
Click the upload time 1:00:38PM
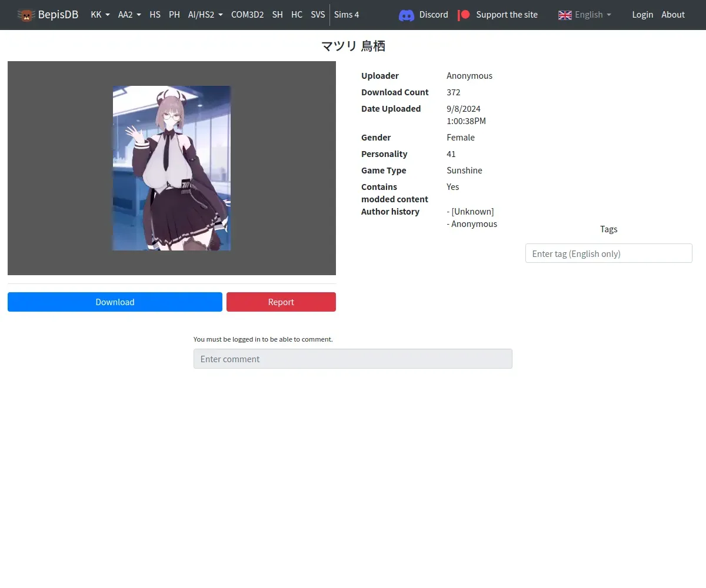pos(467,121)
